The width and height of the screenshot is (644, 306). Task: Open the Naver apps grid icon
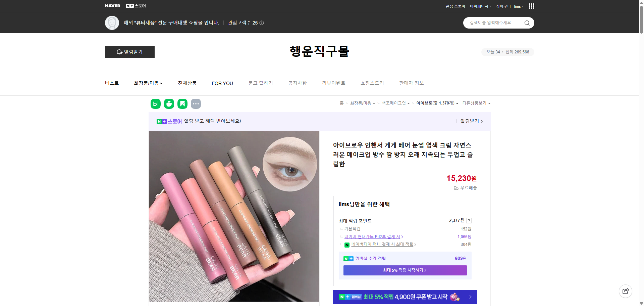[531, 6]
